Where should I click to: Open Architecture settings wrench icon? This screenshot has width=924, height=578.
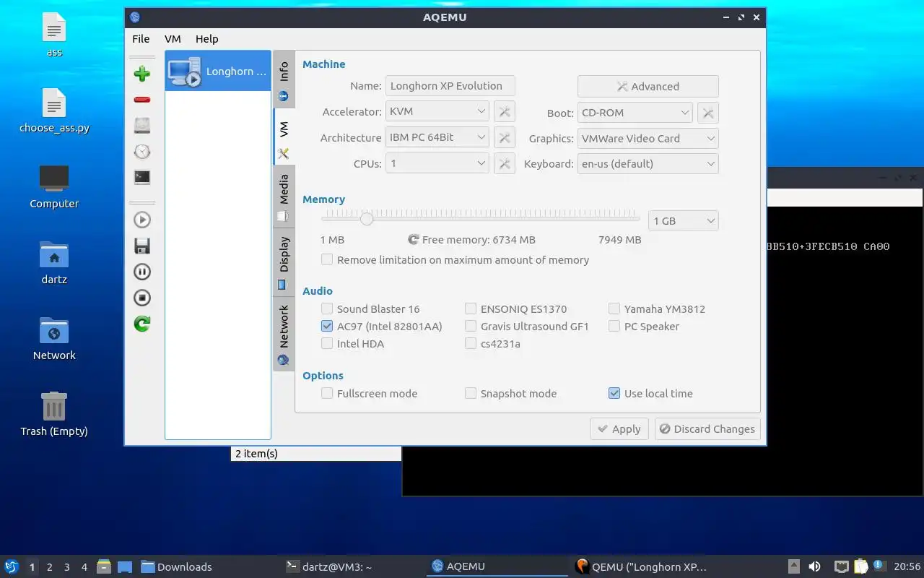click(505, 138)
